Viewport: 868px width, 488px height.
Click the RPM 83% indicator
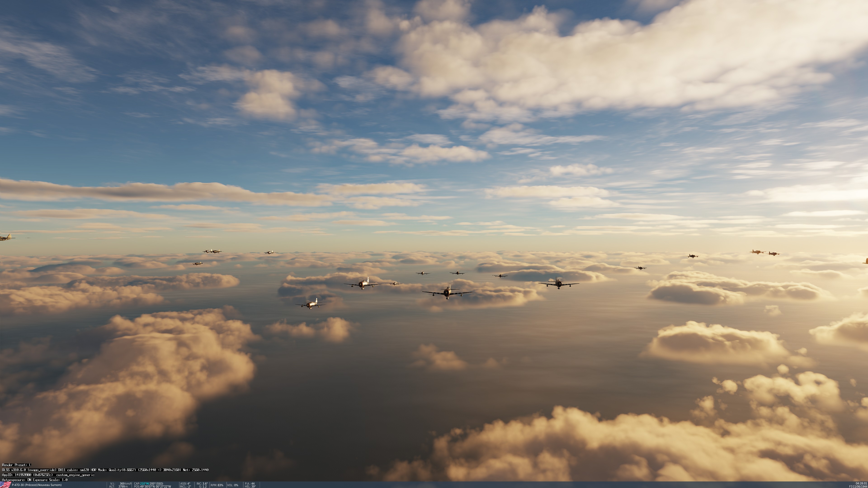[x=217, y=485]
